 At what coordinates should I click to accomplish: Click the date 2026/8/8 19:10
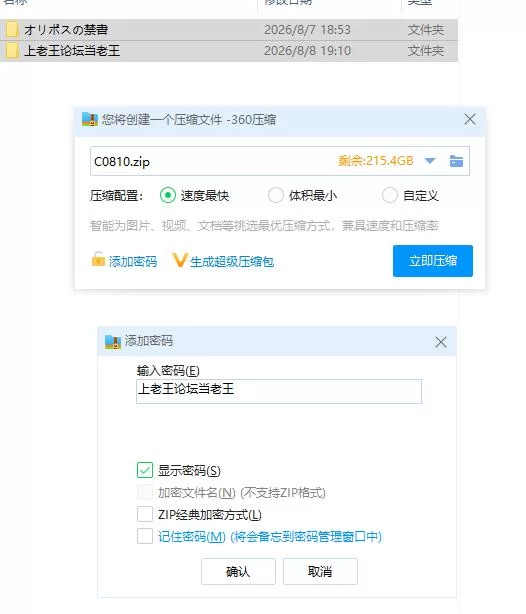tap(307, 51)
